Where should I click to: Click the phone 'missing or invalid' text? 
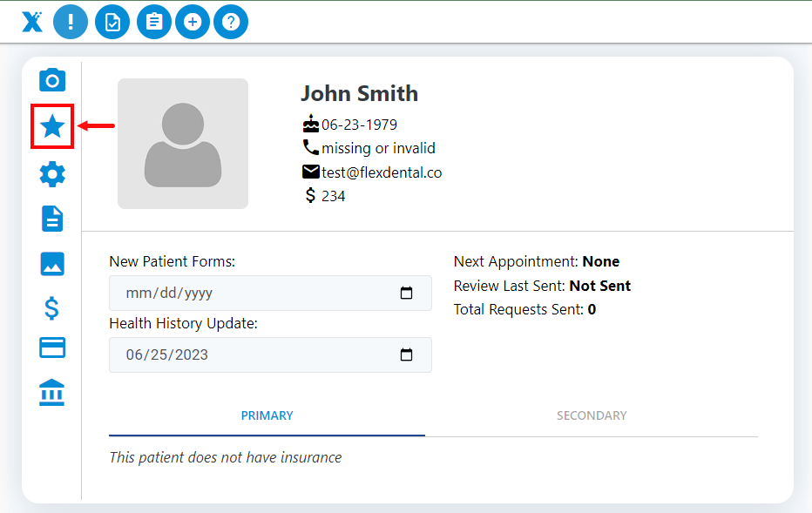(378, 149)
